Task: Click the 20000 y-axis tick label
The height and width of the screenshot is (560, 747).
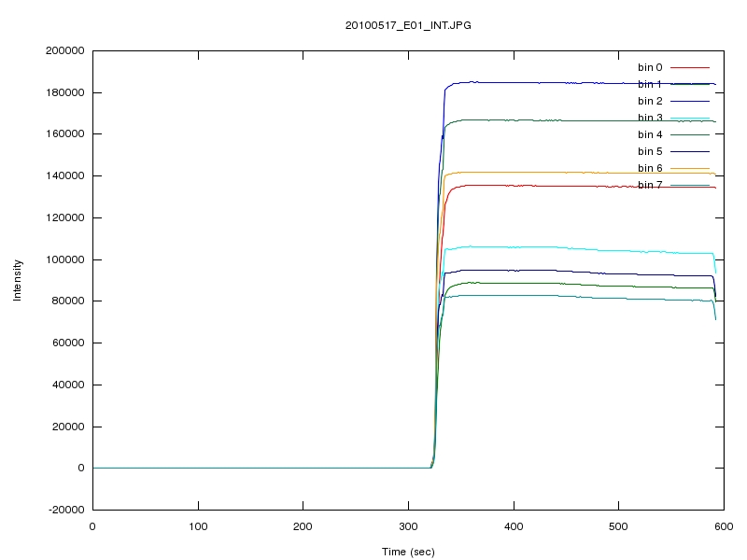Action: point(68,427)
